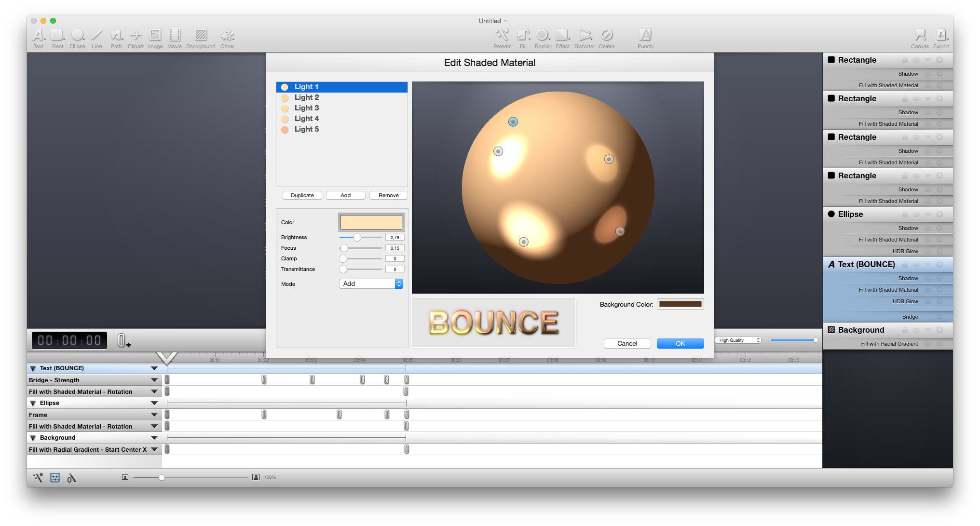Select Light 5 in lights list

coord(342,129)
